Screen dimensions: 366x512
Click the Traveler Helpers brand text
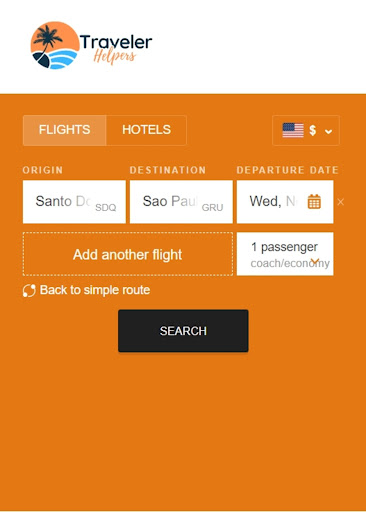click(116, 48)
